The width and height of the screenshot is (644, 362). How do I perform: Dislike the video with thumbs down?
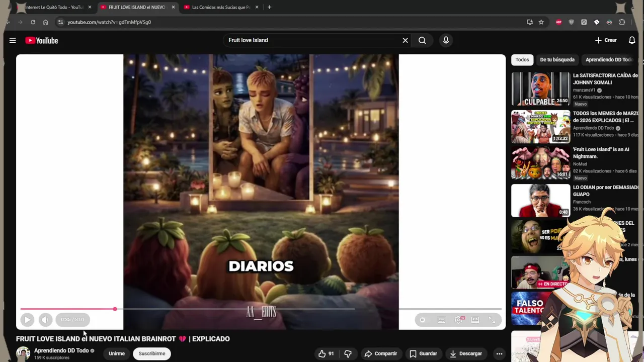click(x=348, y=353)
